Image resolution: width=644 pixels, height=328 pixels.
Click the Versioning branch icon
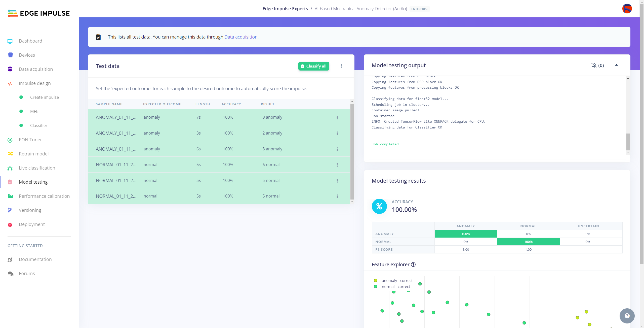[x=10, y=210]
